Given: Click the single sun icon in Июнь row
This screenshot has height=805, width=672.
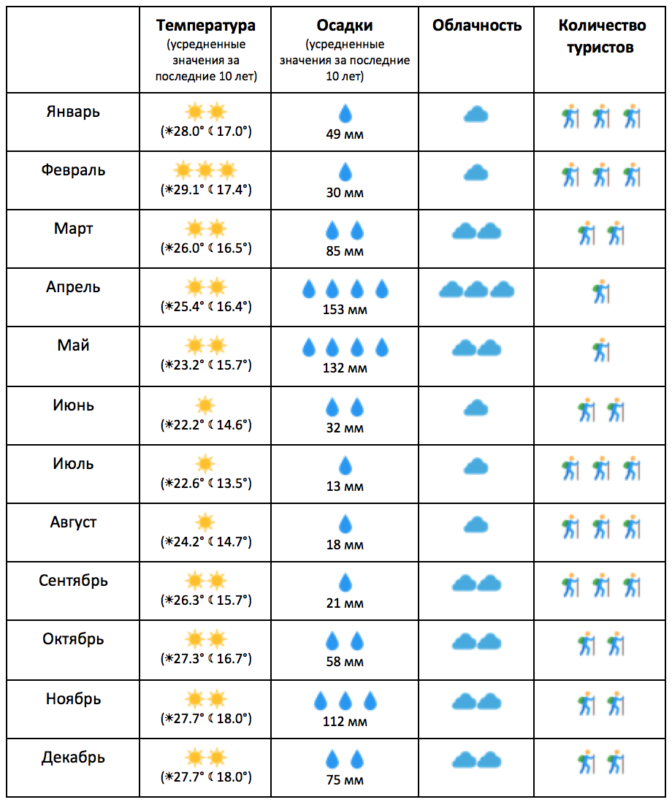Looking at the screenshot, I should click(205, 405).
